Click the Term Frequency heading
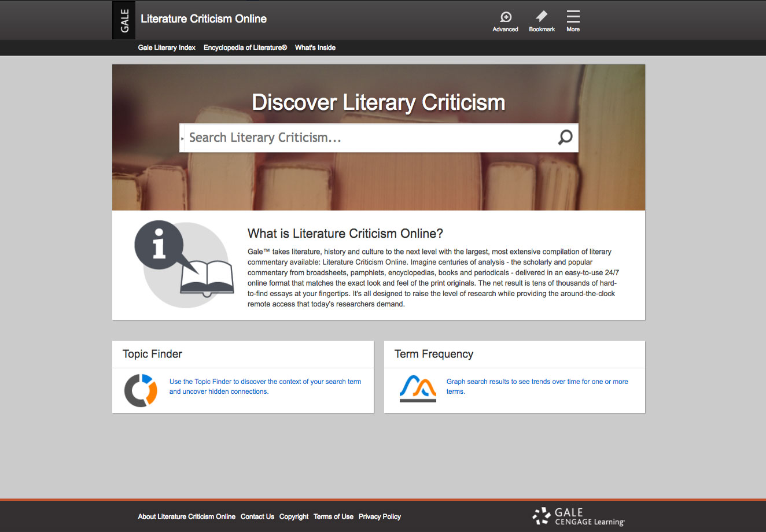The width and height of the screenshot is (766, 532). click(x=434, y=354)
